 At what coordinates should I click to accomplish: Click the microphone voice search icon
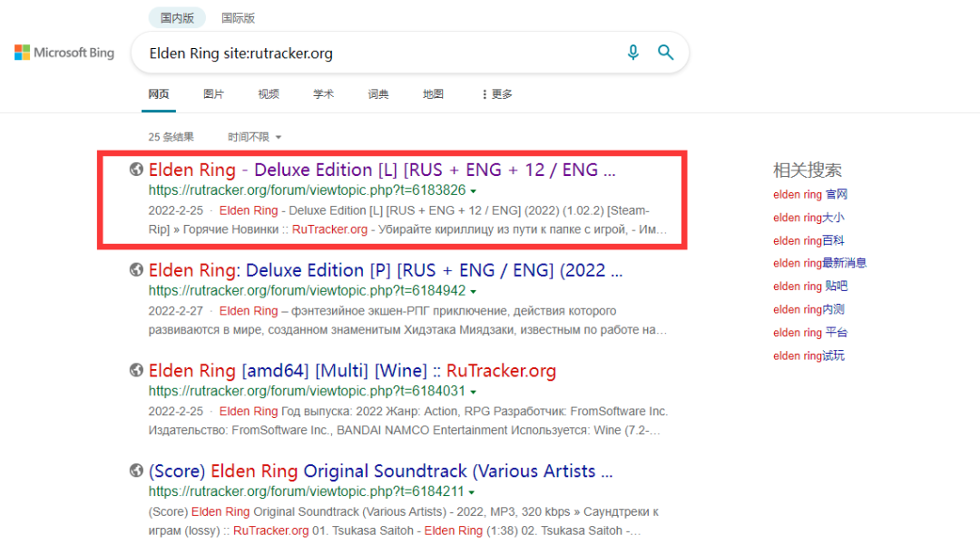(633, 53)
